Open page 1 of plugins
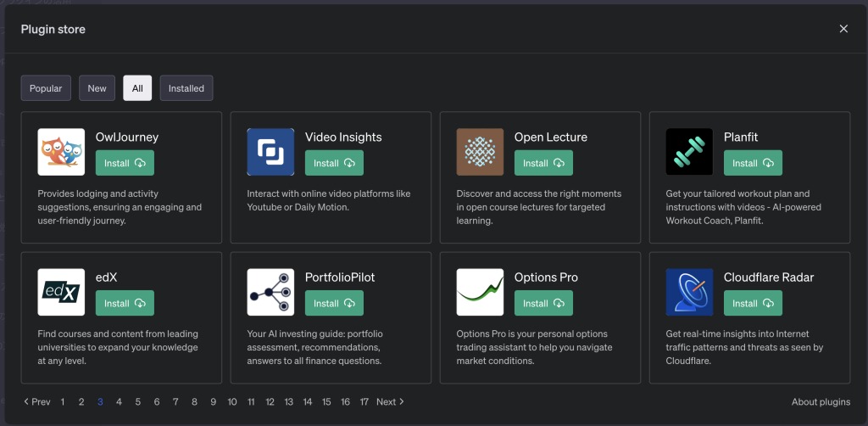Screen dimensions: 868x426 (x=63, y=401)
